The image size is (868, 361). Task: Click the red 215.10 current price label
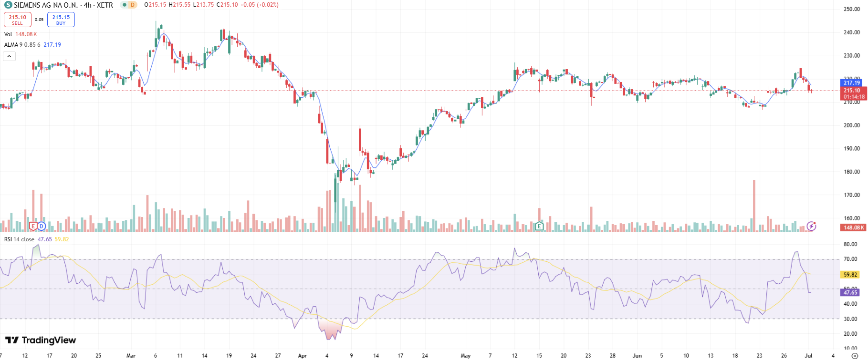pyautogui.click(x=853, y=93)
